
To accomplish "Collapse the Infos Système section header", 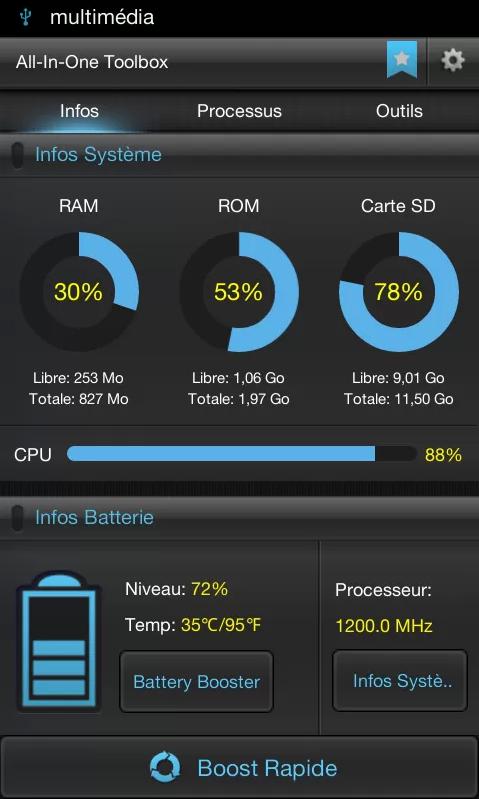I will [x=240, y=155].
